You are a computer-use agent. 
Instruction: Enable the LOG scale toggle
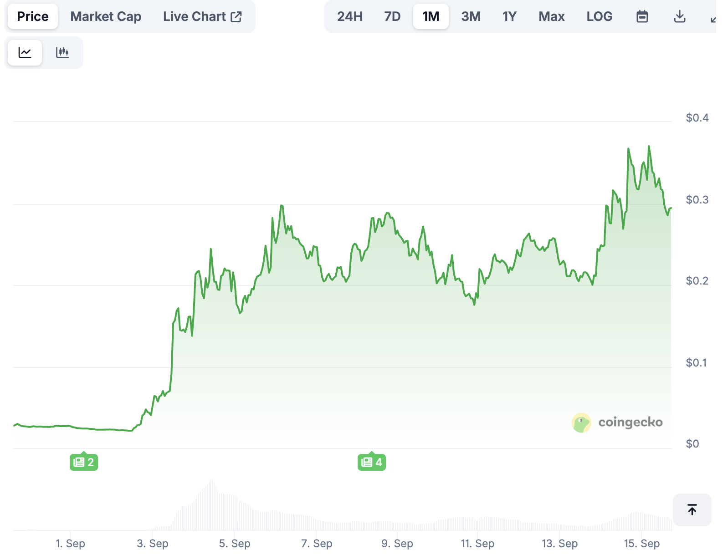(599, 16)
